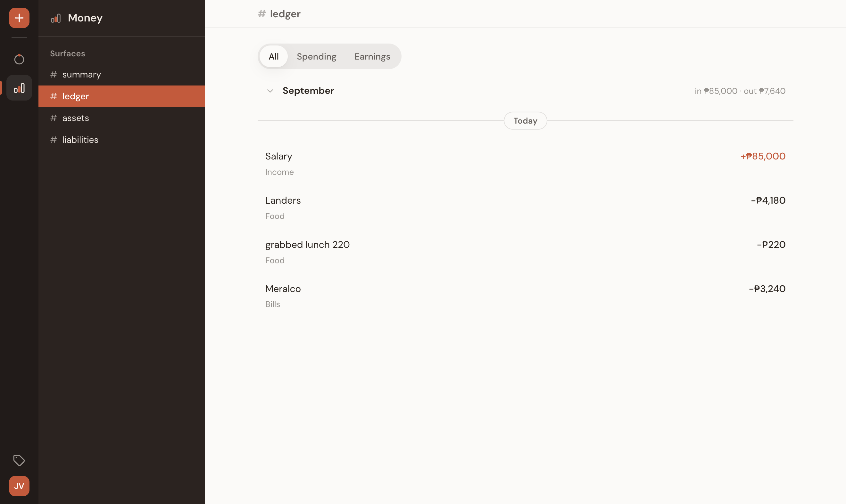Image resolution: width=846 pixels, height=504 pixels.
Task: Open the circular activity icon in rail
Action: (x=19, y=60)
